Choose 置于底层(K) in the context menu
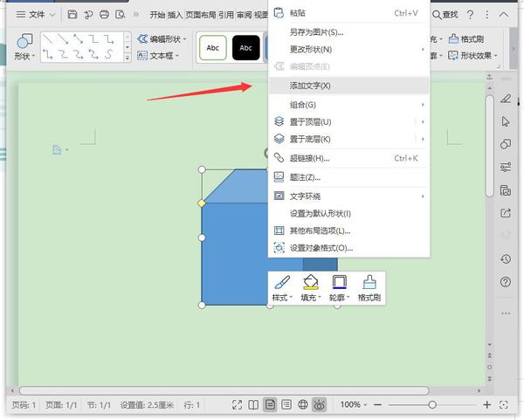The height and width of the screenshot is (420, 524). (x=342, y=139)
